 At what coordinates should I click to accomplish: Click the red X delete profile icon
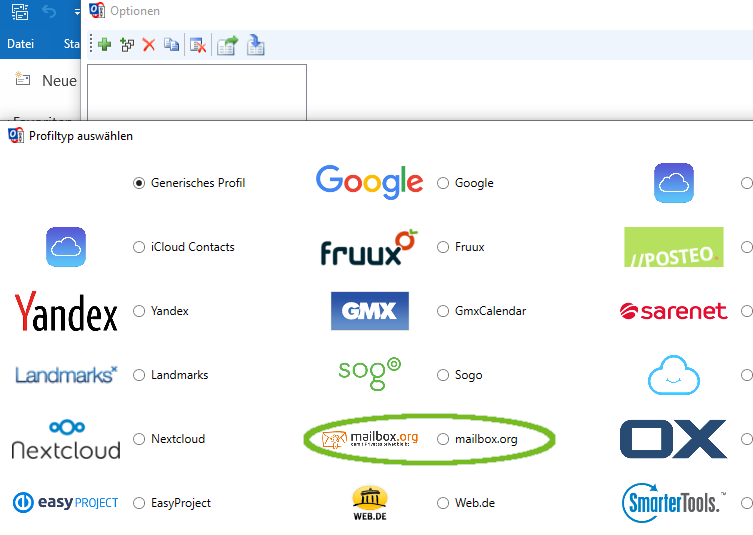pyautogui.click(x=149, y=45)
